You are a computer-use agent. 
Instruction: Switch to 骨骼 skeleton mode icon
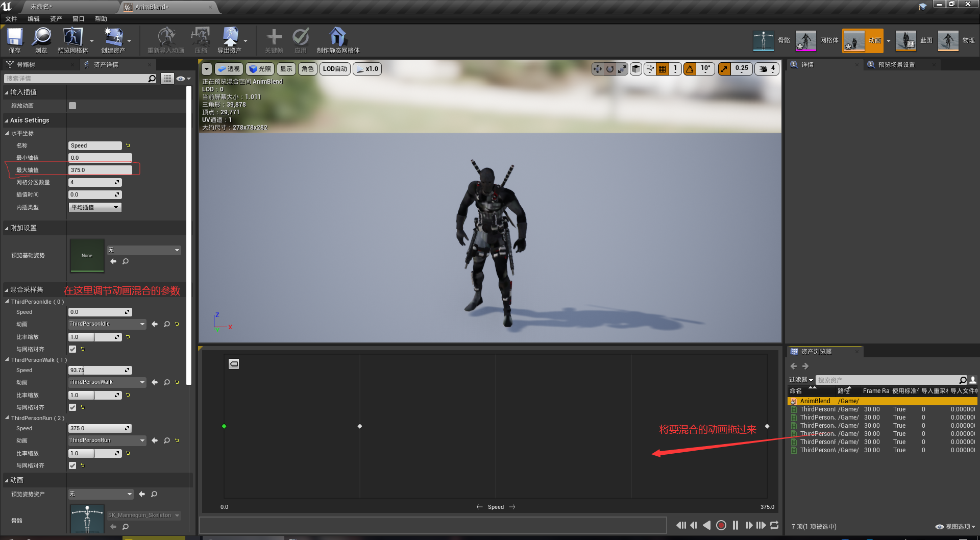click(x=764, y=40)
